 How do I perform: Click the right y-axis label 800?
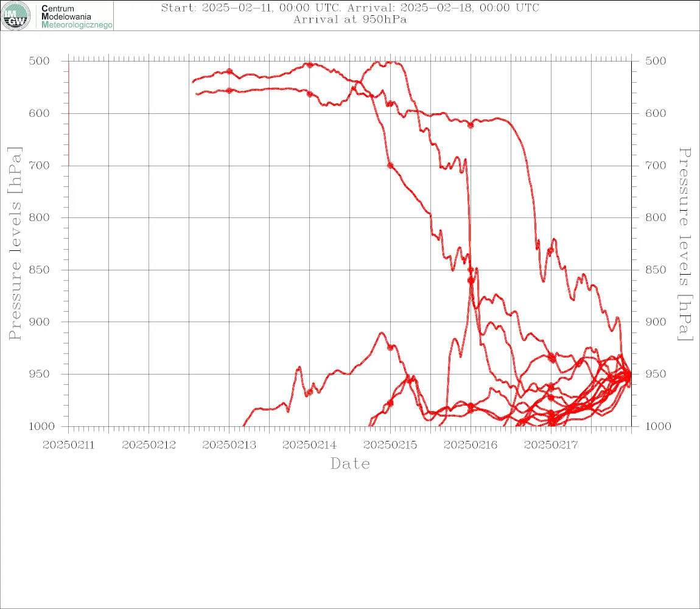coord(656,217)
